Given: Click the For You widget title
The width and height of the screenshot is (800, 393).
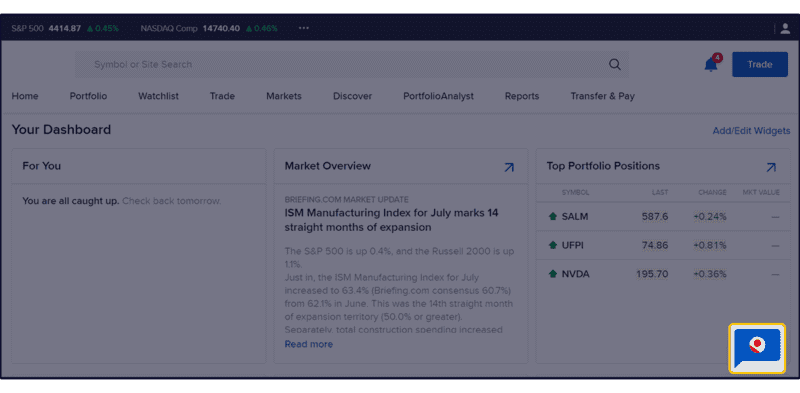Looking at the screenshot, I should click(41, 166).
